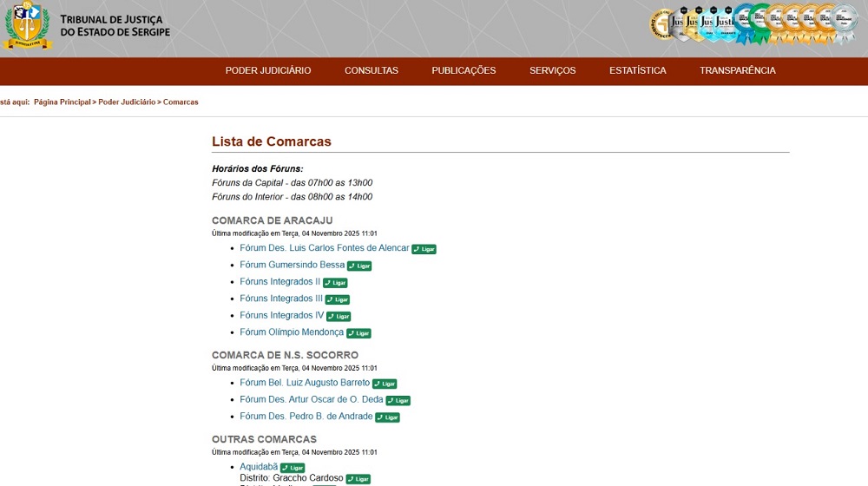Click Ligar icon beside Aquidabã
The image size is (868, 486).
[x=293, y=468]
